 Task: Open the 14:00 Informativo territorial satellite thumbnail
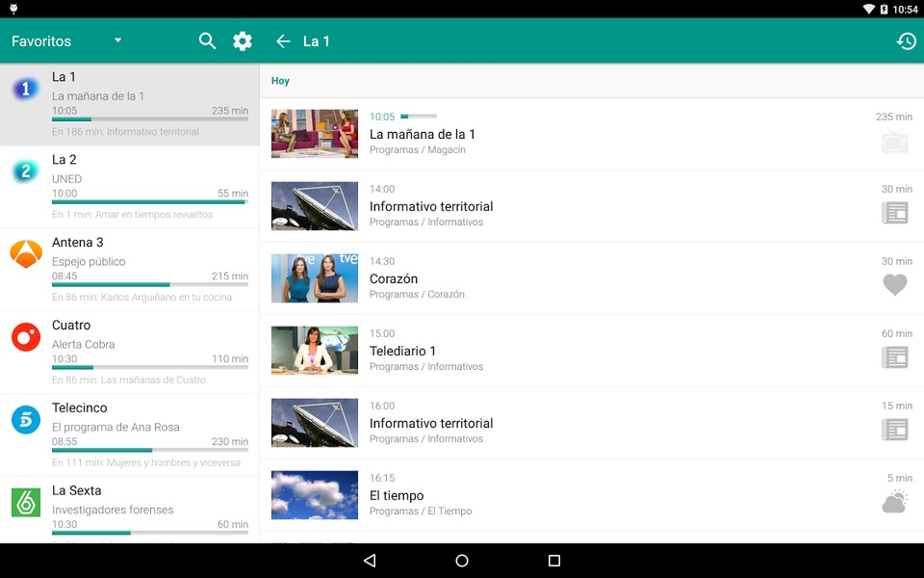click(x=315, y=206)
